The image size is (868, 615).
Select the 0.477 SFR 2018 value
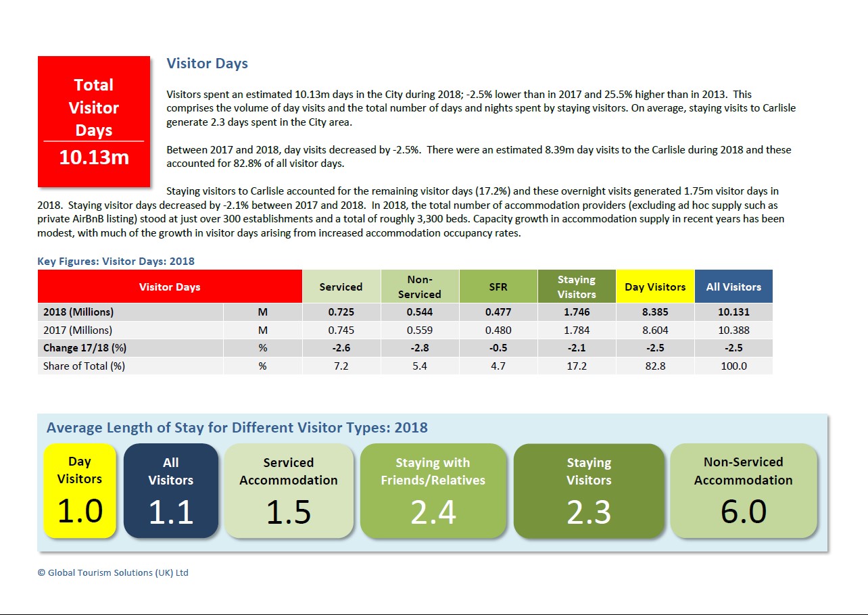(x=498, y=312)
